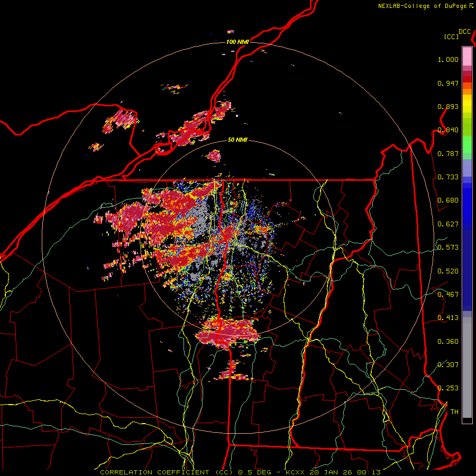Image resolution: width=476 pixels, height=476 pixels.
Task: Click the 0.467 colorbar value
Action: tap(448, 295)
